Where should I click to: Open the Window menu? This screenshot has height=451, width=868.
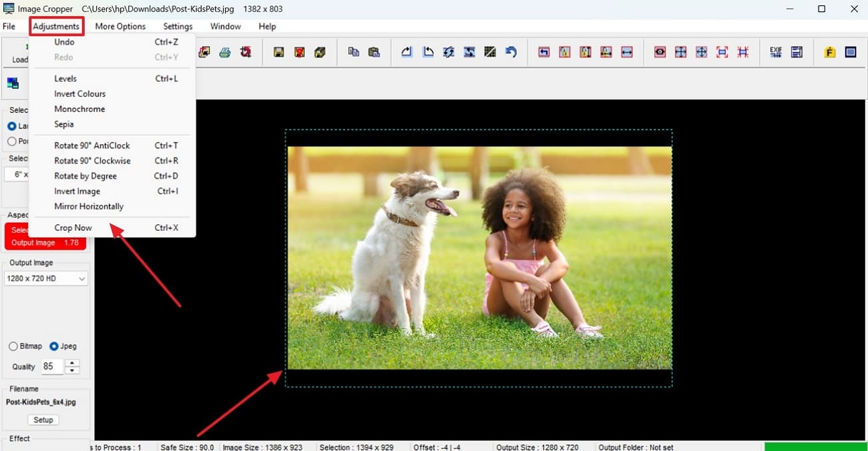pyautogui.click(x=226, y=26)
